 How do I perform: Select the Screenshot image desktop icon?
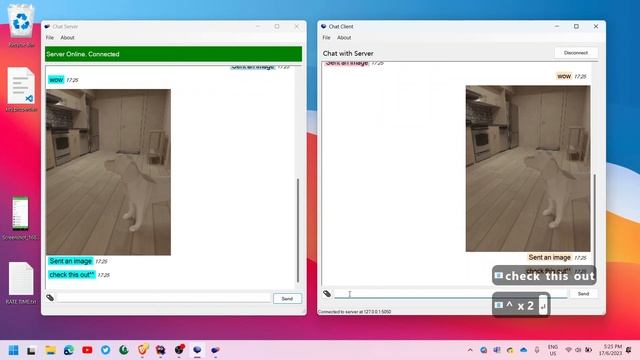[x=20, y=218]
